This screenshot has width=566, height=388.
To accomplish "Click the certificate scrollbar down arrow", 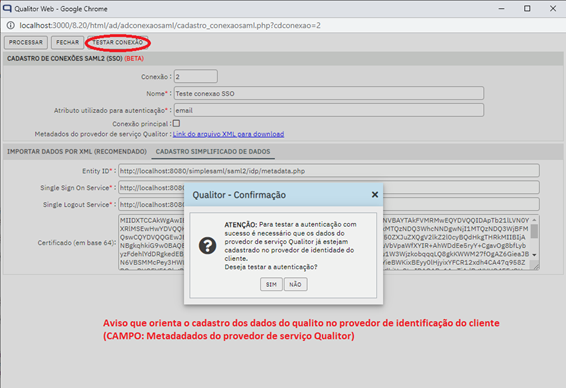I will click(x=535, y=255).
